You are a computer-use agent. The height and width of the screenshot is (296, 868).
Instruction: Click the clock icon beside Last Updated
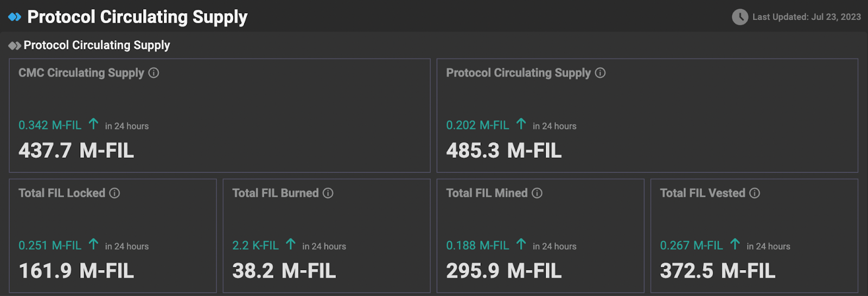tap(739, 17)
